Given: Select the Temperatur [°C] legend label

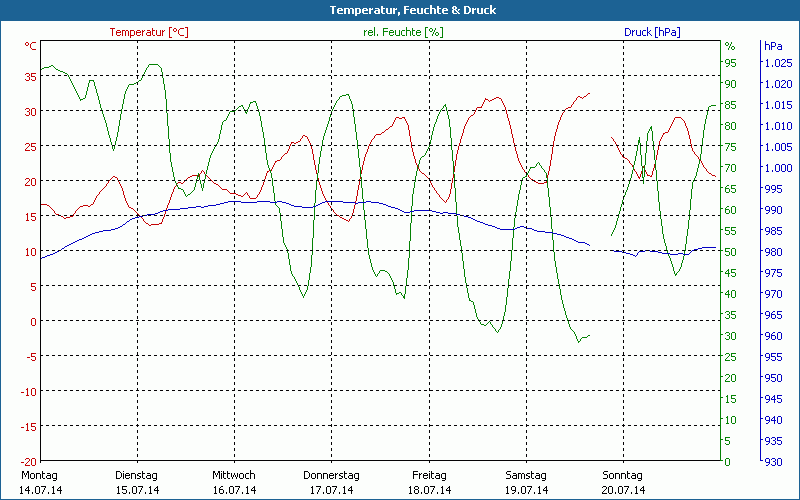Looking at the screenshot, I should click(x=149, y=32).
